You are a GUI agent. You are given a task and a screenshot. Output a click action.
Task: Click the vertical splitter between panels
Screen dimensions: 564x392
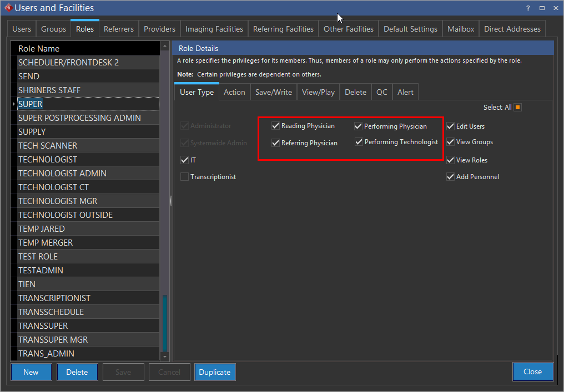[170, 200]
